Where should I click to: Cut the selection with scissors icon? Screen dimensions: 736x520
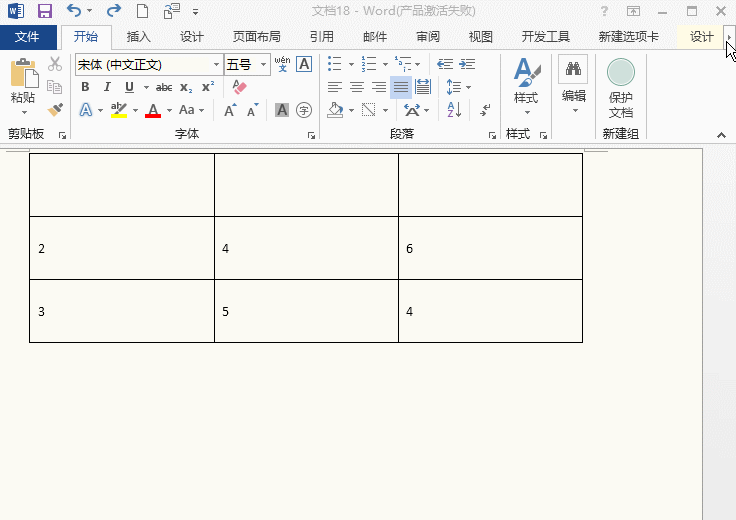[55, 64]
